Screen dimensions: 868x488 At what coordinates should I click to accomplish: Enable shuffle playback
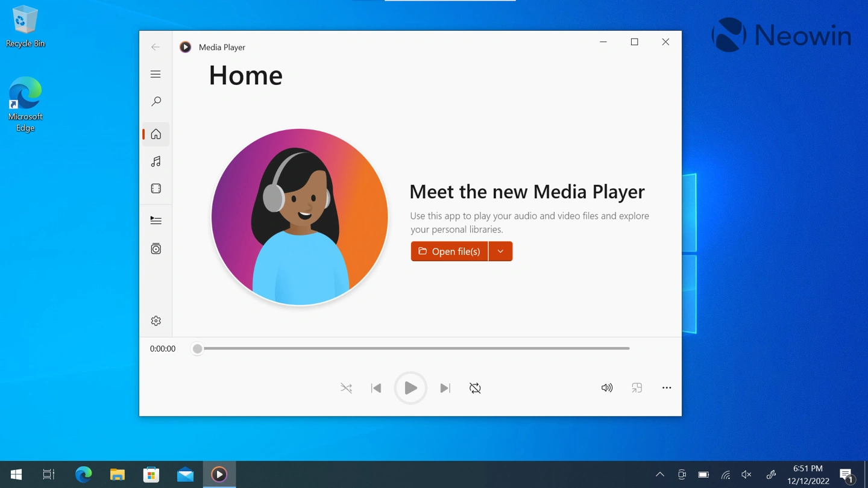click(346, 387)
